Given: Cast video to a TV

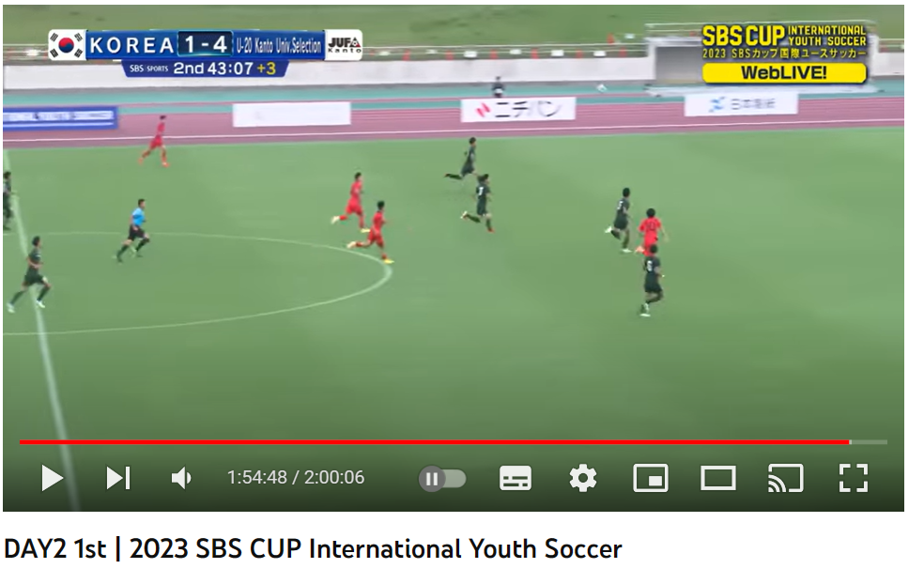Looking at the screenshot, I should pyautogui.click(x=786, y=478).
